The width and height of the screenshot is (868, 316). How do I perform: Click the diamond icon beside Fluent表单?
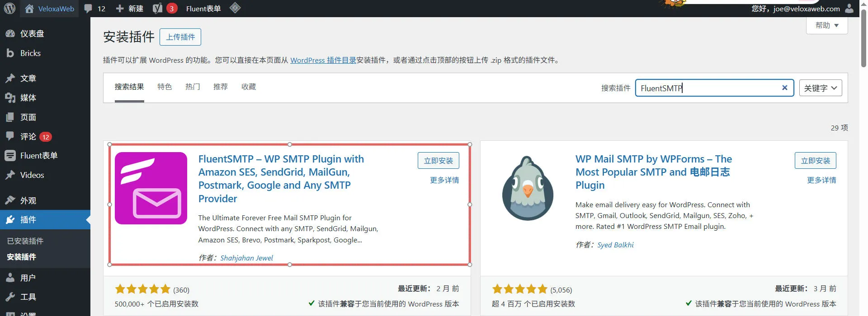235,8
